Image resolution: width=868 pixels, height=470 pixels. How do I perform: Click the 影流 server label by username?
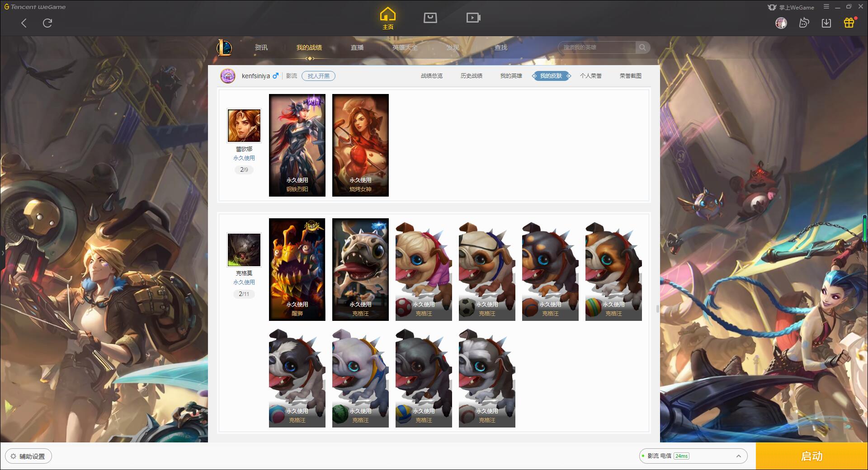pyautogui.click(x=292, y=76)
